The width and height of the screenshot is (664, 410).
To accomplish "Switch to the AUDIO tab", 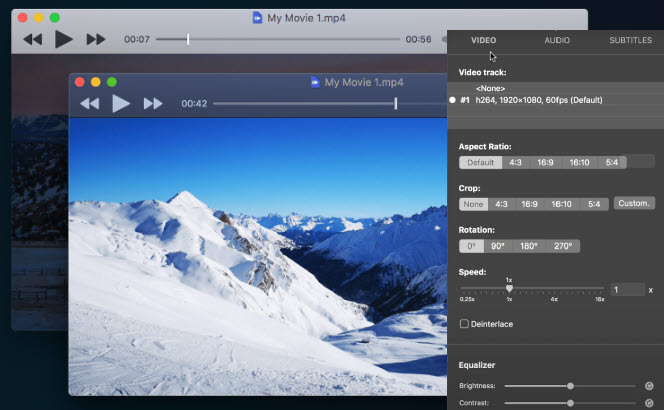I will coord(557,40).
